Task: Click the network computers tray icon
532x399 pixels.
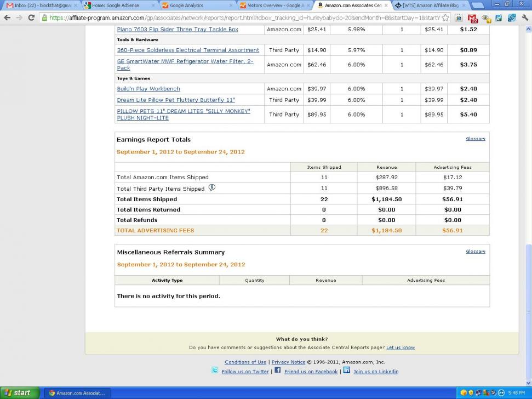Action: [x=478, y=393]
